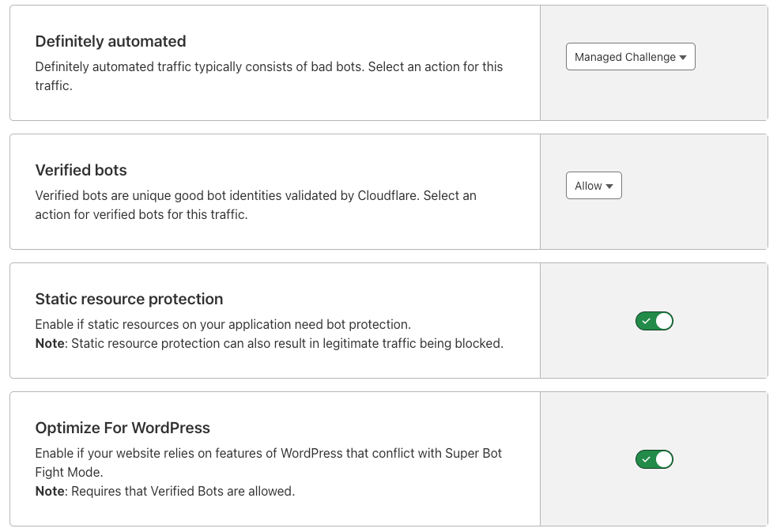
Task: Click white knob of WordPress toggle
Action: pos(664,459)
